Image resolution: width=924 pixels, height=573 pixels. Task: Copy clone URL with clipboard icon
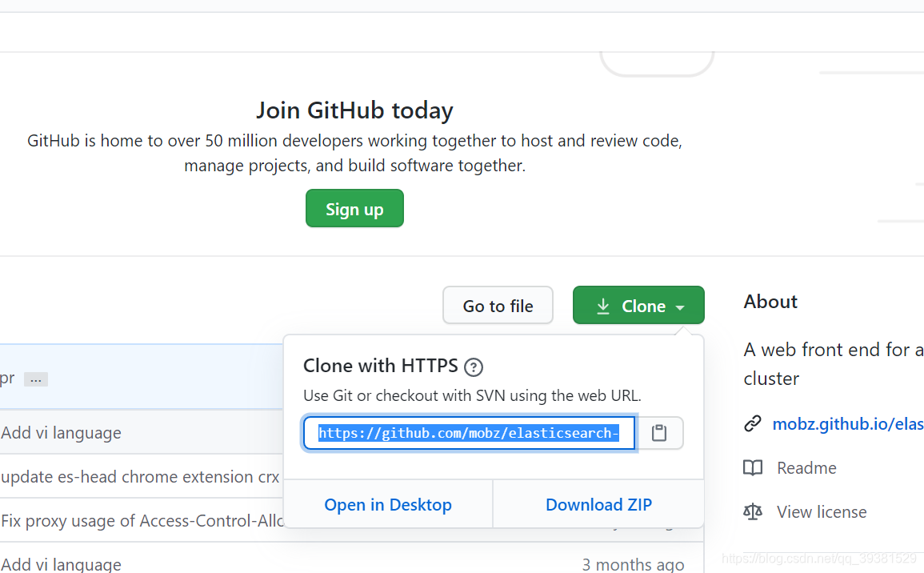pyautogui.click(x=659, y=433)
